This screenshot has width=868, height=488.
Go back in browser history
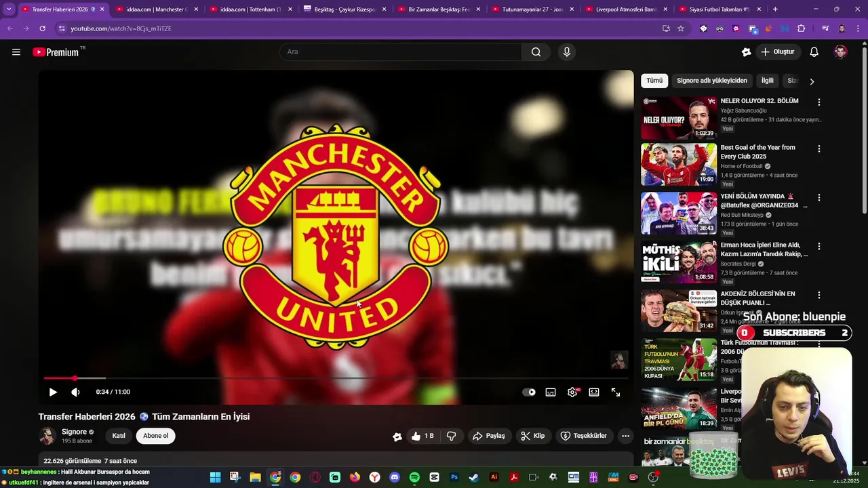(9, 28)
